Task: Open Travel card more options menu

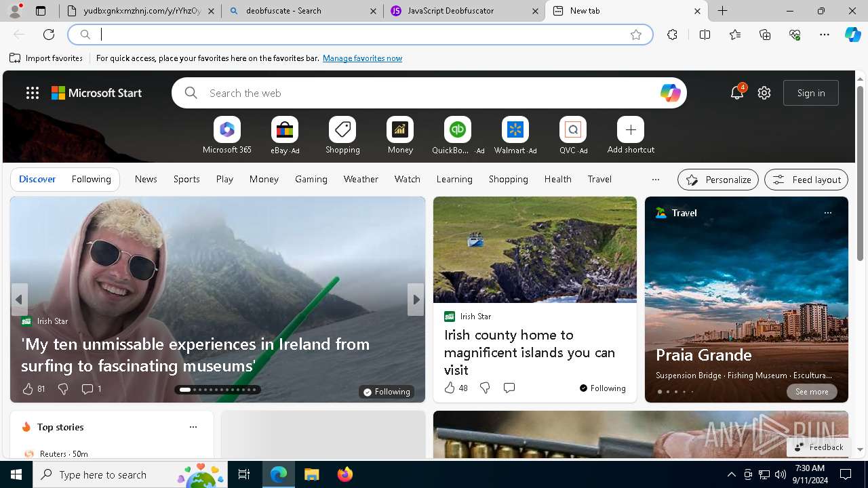Action: tap(827, 213)
